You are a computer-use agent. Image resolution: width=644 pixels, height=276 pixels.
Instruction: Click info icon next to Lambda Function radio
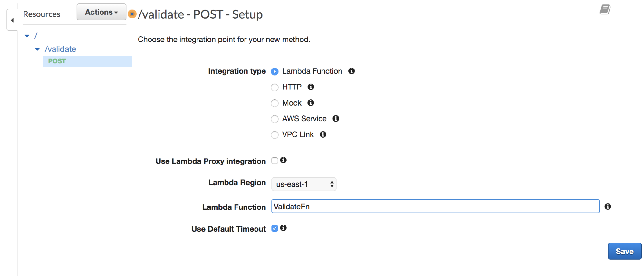(x=351, y=71)
